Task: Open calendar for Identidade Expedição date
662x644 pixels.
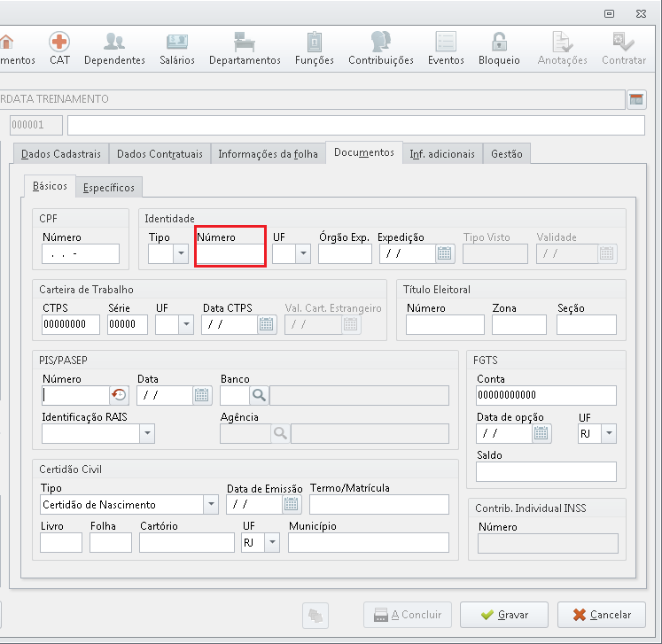Action: pos(445,253)
